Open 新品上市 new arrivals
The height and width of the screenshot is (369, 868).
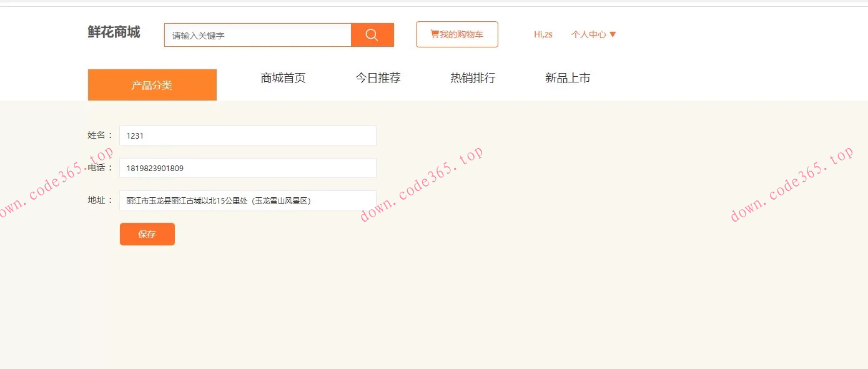(x=567, y=78)
